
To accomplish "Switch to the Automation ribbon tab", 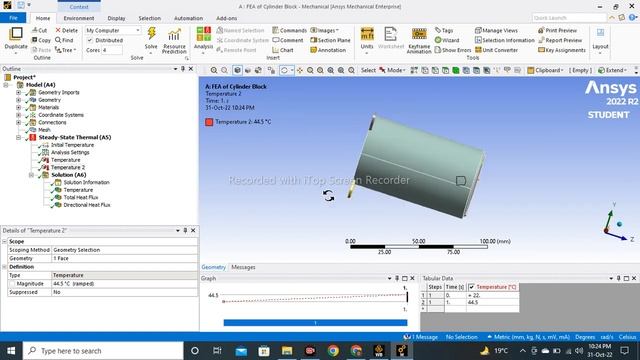I will (188, 18).
